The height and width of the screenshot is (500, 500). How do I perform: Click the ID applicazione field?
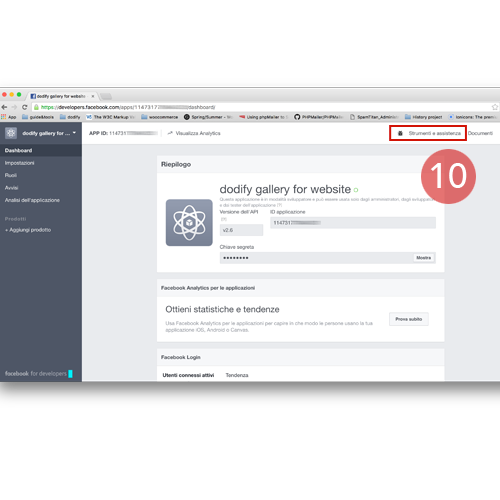coord(353,223)
